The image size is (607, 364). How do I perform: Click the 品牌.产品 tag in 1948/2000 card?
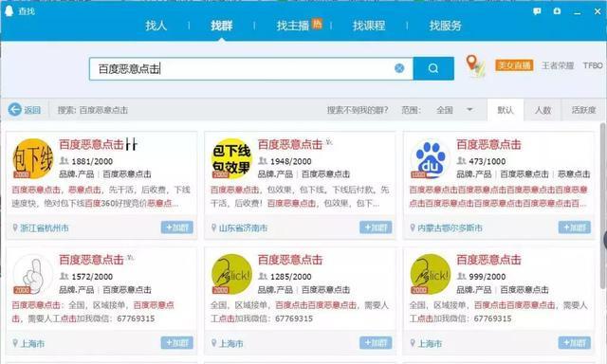coord(275,174)
